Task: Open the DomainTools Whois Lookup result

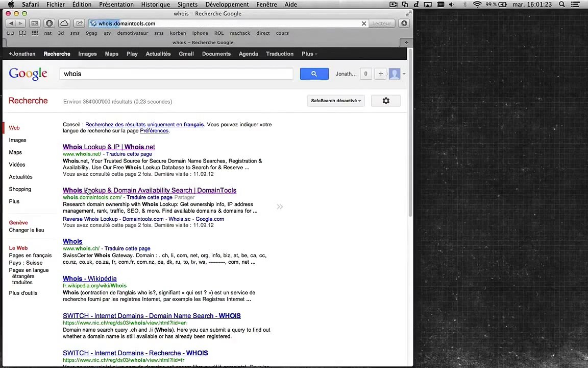Action: tap(150, 190)
